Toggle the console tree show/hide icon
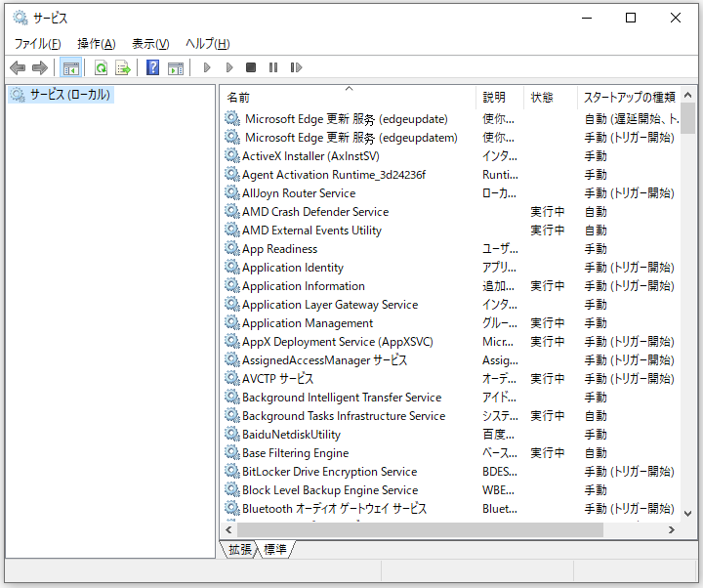 [71, 67]
